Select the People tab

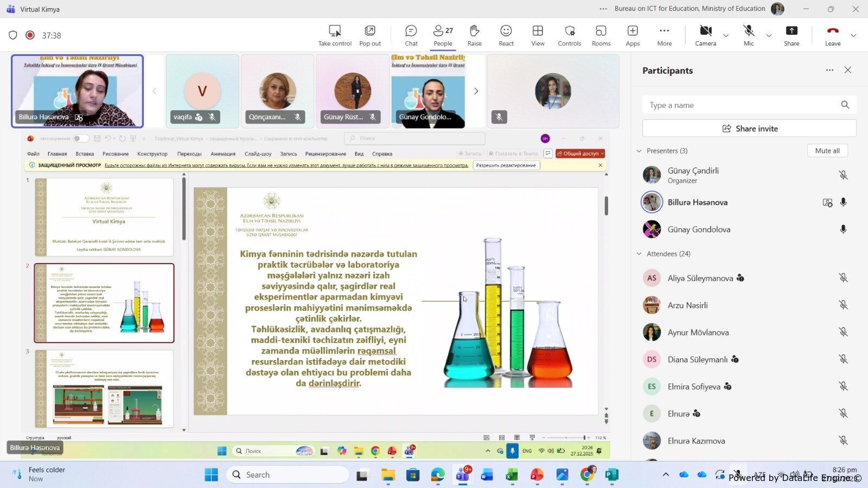coord(443,35)
